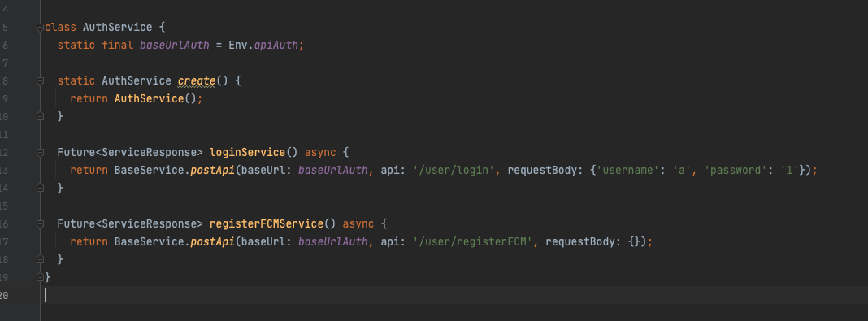The height and width of the screenshot is (321, 868).
Task: Click 'requestBody:' in registerFCMService call
Action: click(583, 241)
